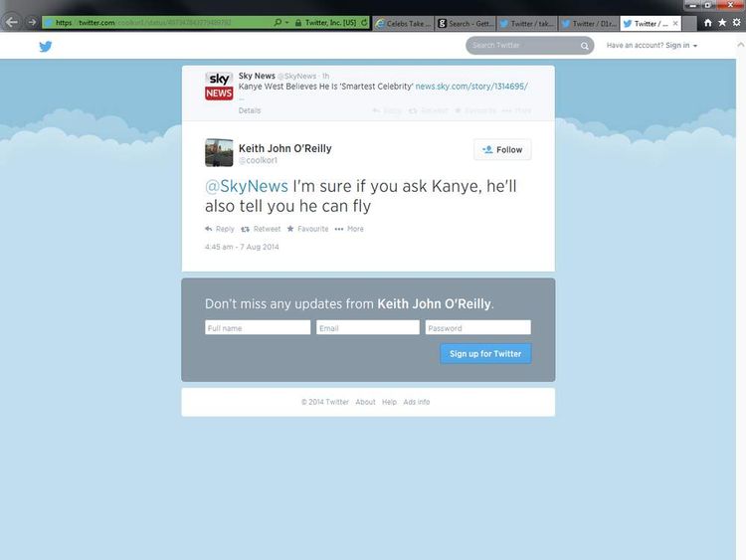Expand the address bar dropdown arrow

point(286,22)
